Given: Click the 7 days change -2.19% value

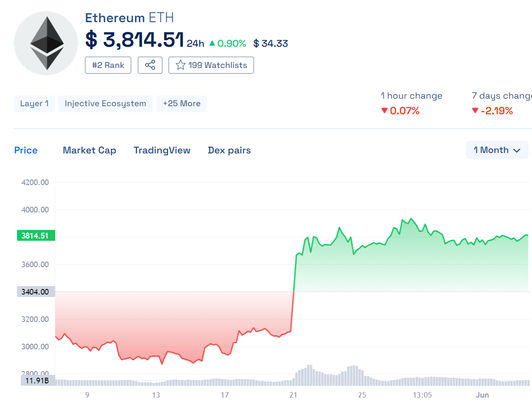Looking at the screenshot, I should point(492,110).
